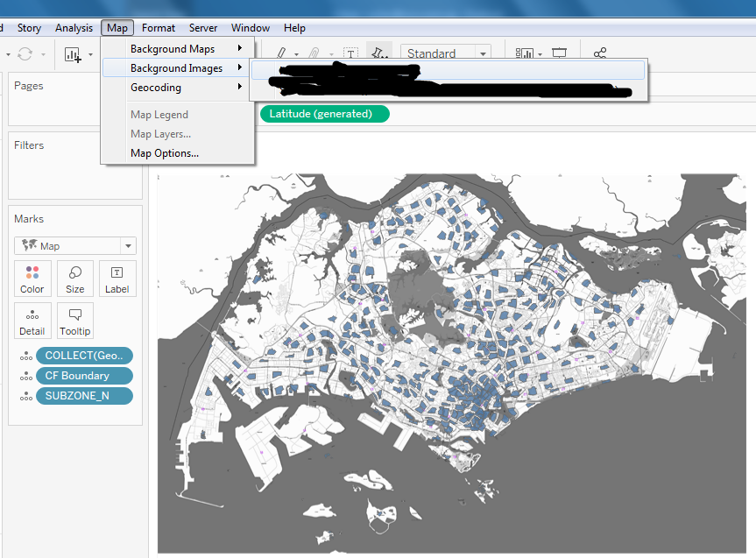756x558 pixels.
Task: Enable Presentation Mode from the toolbar
Action: click(560, 52)
